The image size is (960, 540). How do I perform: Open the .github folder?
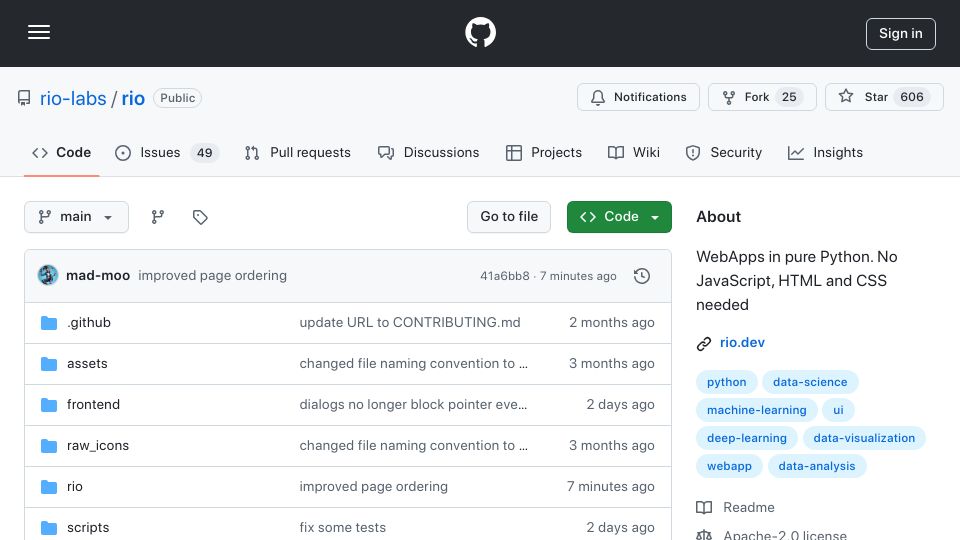pyautogui.click(x=89, y=323)
